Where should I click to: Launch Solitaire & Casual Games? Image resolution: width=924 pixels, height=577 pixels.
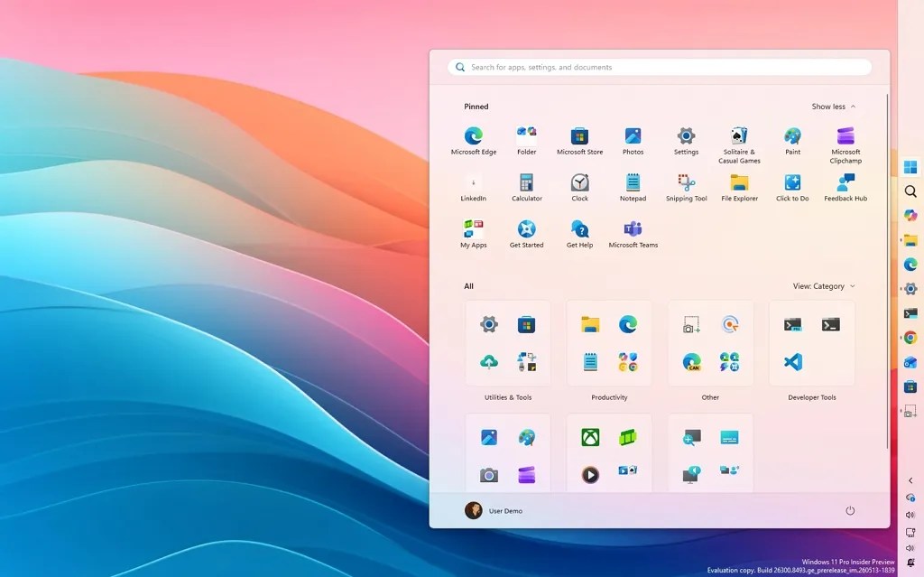pyautogui.click(x=739, y=145)
